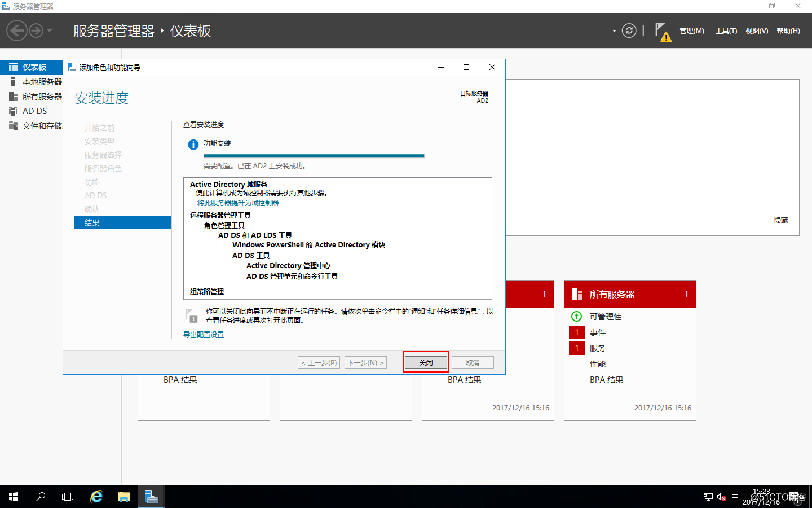The height and width of the screenshot is (508, 812).
Task: Open Task View on the taskbar
Action: point(68,497)
